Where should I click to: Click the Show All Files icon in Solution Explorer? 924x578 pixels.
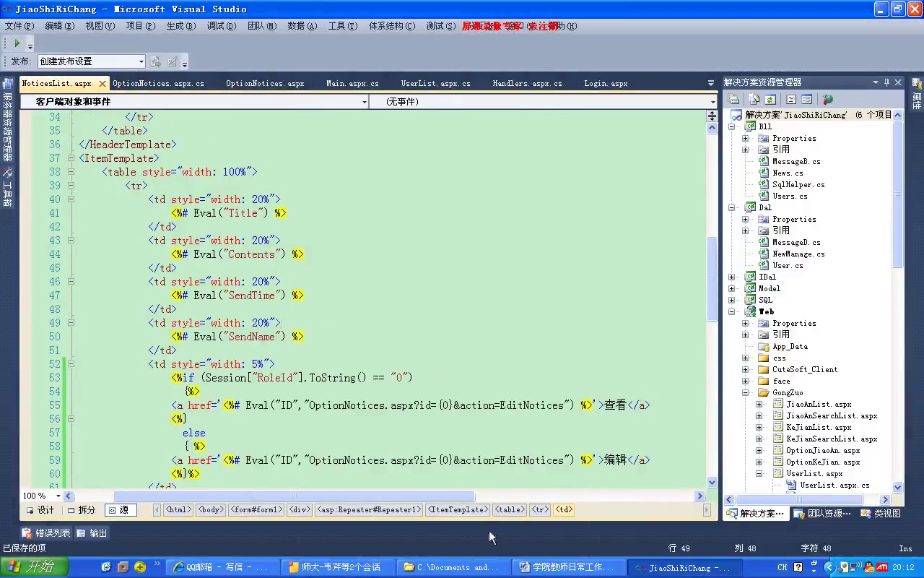coord(754,100)
